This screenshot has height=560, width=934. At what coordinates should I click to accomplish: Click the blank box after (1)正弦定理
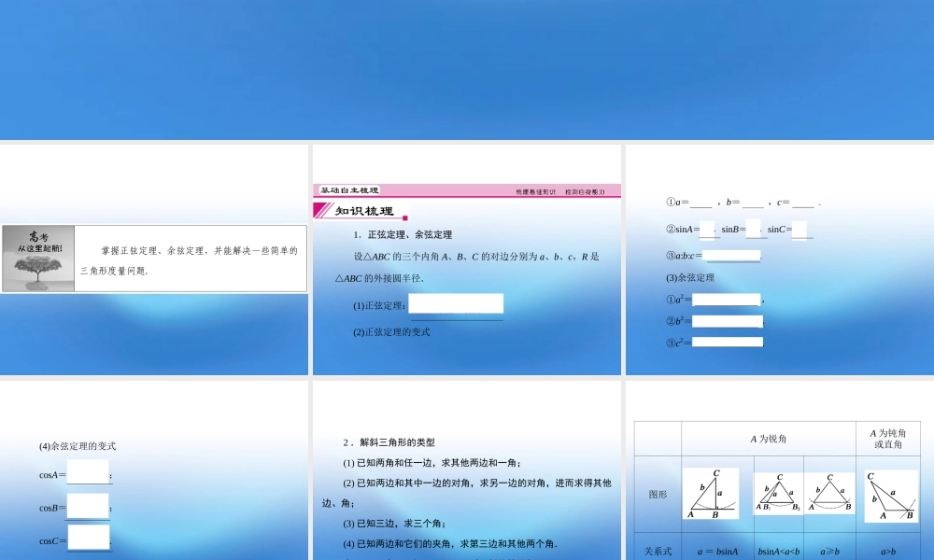[x=456, y=303]
